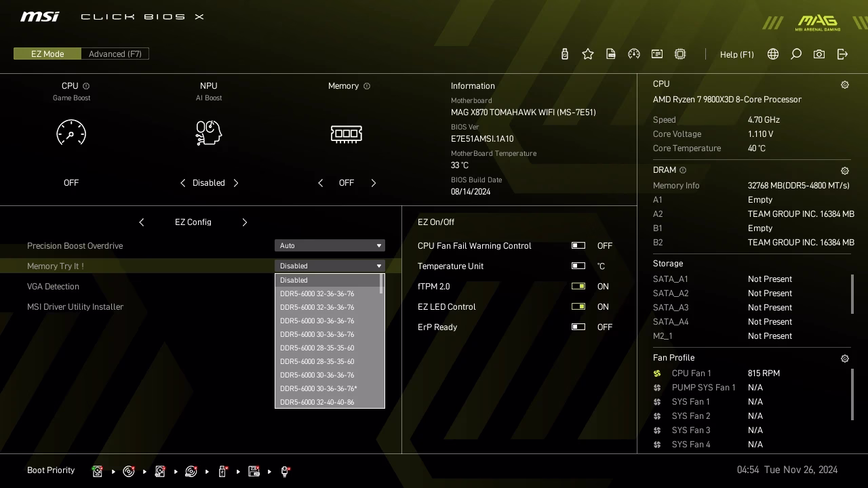Select MSI Driver Utility Installer
Image resolution: width=868 pixels, height=488 pixels.
coord(75,306)
